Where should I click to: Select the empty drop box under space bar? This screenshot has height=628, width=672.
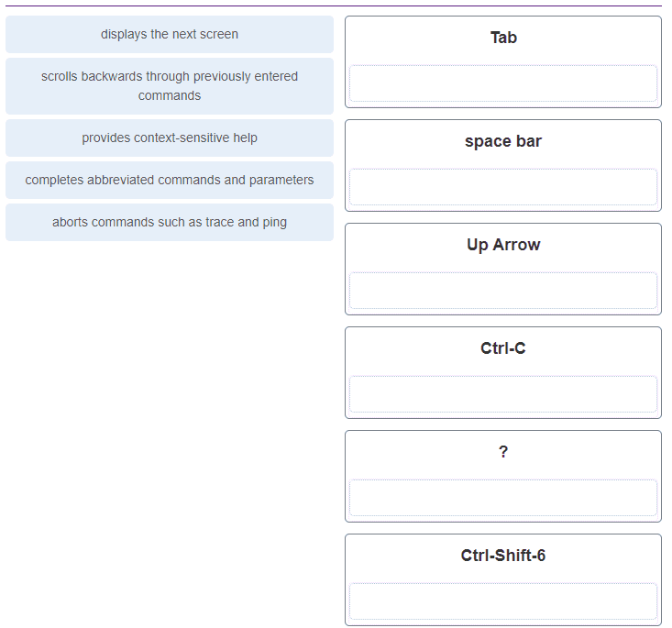[x=503, y=187]
